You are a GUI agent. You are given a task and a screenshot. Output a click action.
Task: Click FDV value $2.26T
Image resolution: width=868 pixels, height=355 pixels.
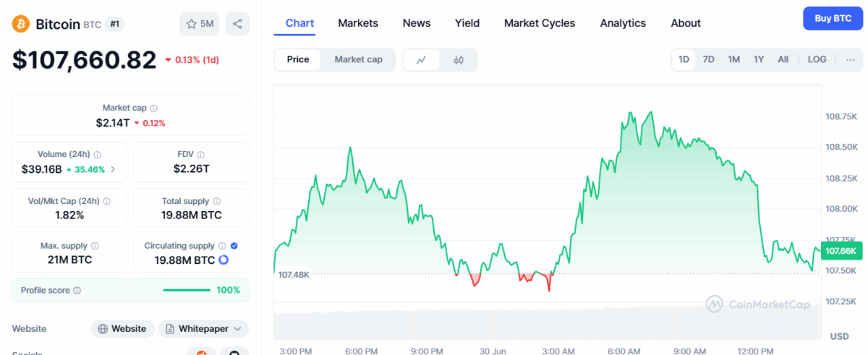pos(192,168)
